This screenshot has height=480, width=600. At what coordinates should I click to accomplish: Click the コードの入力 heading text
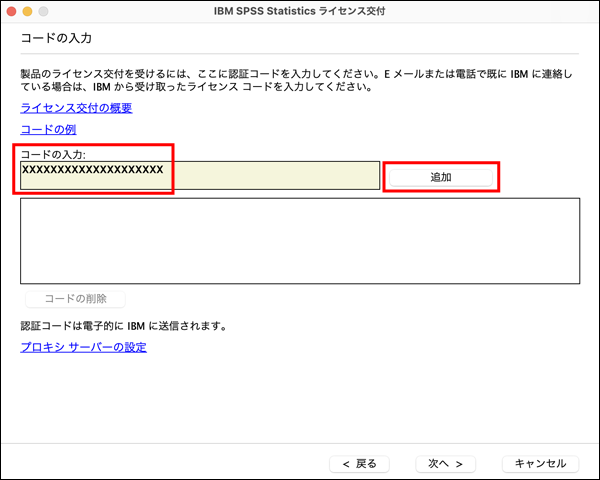click(56, 38)
